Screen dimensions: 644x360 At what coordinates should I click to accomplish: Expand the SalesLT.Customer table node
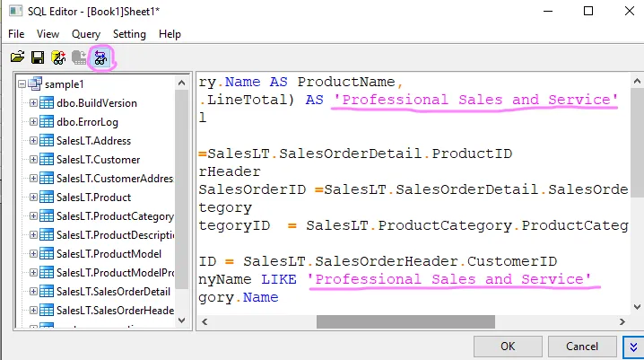point(33,160)
